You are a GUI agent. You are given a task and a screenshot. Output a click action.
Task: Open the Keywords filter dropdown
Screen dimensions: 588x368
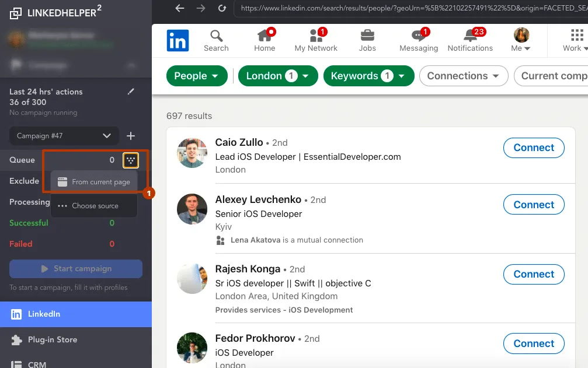[368, 76]
